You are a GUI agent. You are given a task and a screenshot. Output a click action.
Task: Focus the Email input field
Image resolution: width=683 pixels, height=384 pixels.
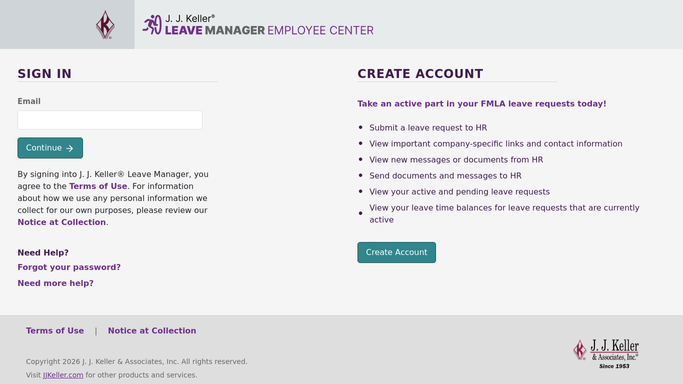(110, 120)
